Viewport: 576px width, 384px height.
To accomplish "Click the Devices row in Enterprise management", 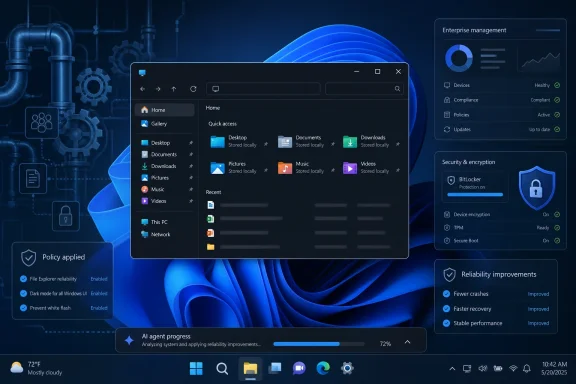I will [501, 85].
